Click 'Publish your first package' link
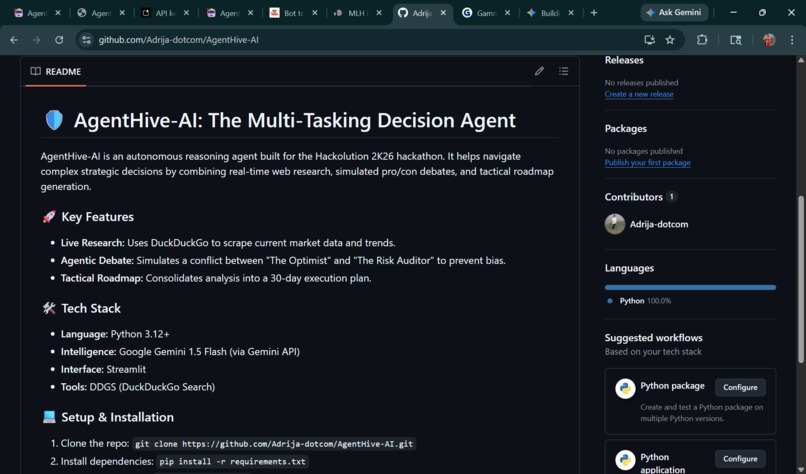This screenshot has width=806, height=474. pyautogui.click(x=647, y=162)
